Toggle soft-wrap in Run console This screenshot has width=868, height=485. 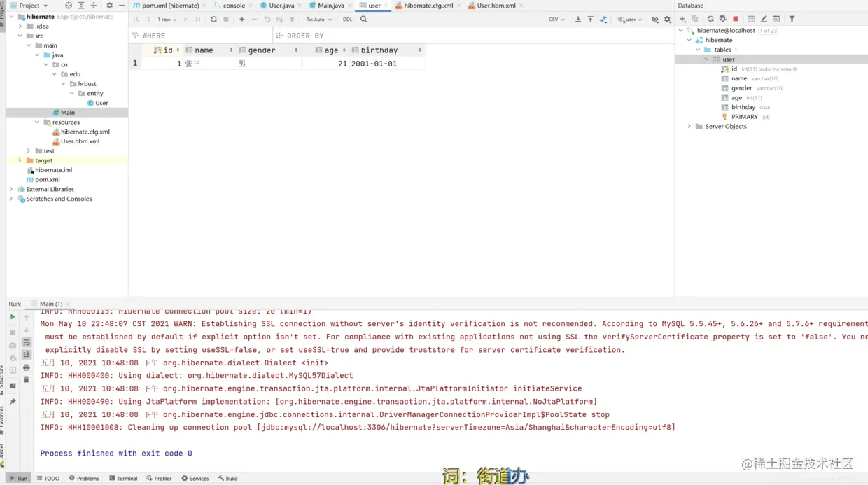[x=27, y=342]
